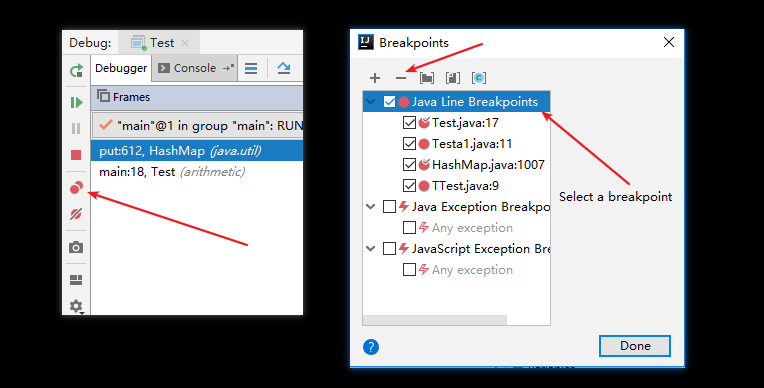Switch to the Debugger tab
This screenshot has width=764, height=388.
coord(121,68)
